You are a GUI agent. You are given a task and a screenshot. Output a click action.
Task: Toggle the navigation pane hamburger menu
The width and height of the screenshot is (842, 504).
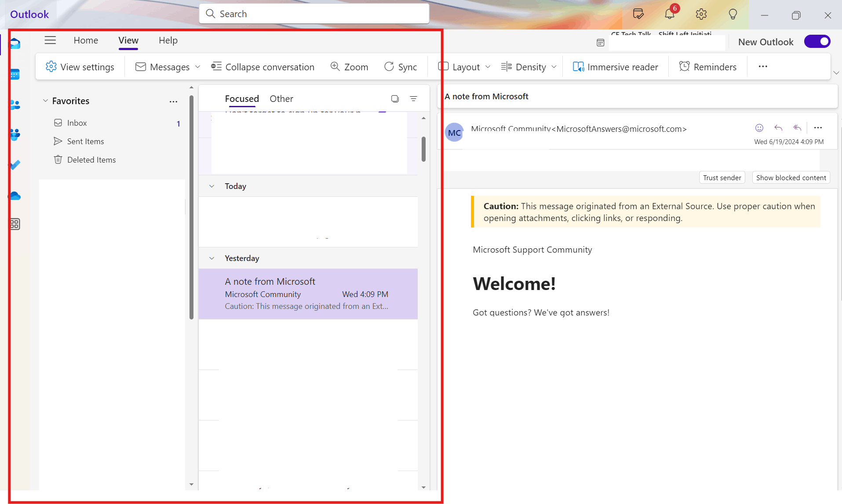tap(50, 40)
